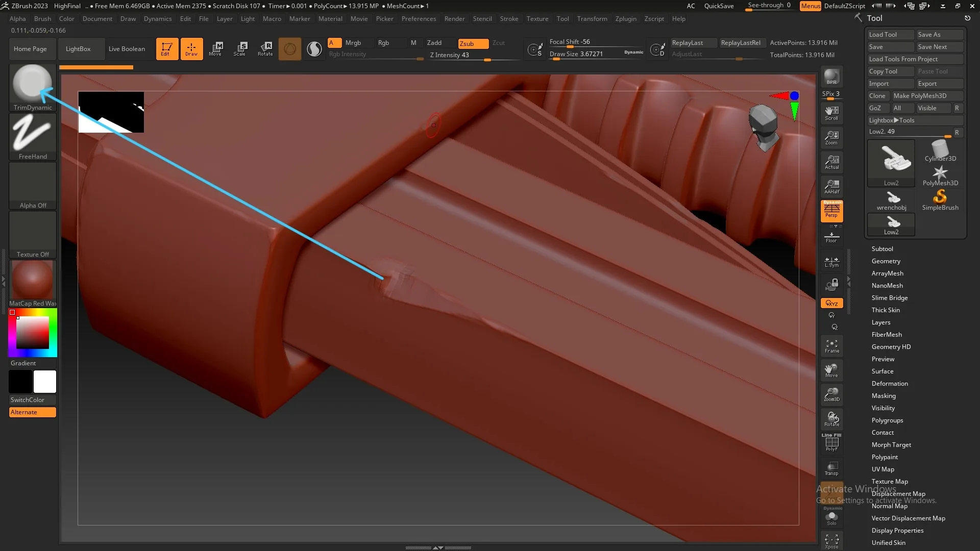Select the SimpleBrush tool
This screenshot has height=551, width=980.
tap(940, 200)
